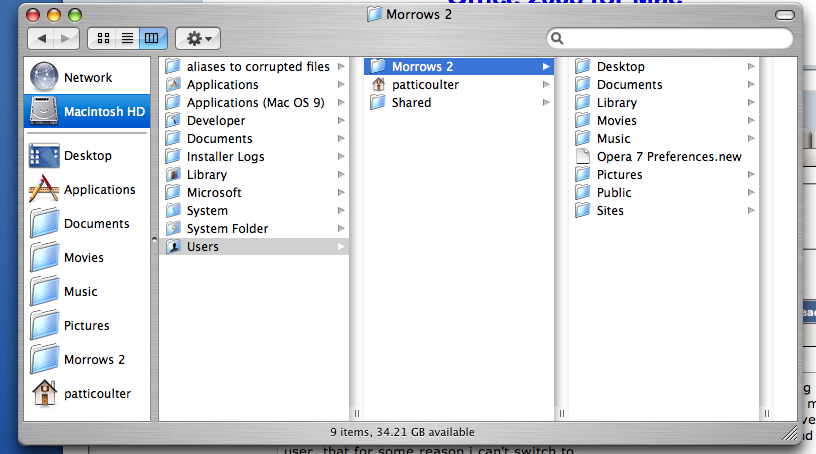Expand arrow next to Microsoft
The height and width of the screenshot is (454, 816).
[x=341, y=193]
